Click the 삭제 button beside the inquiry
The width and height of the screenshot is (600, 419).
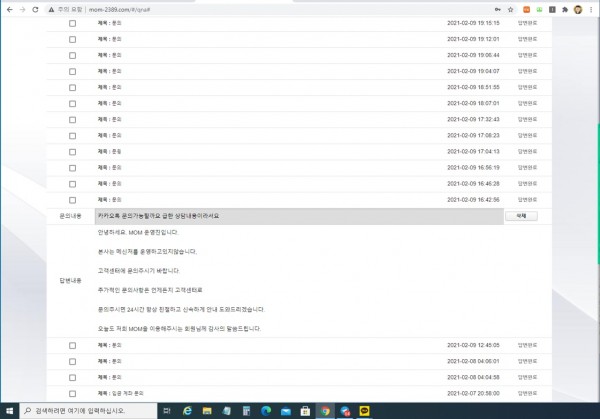tap(521, 216)
